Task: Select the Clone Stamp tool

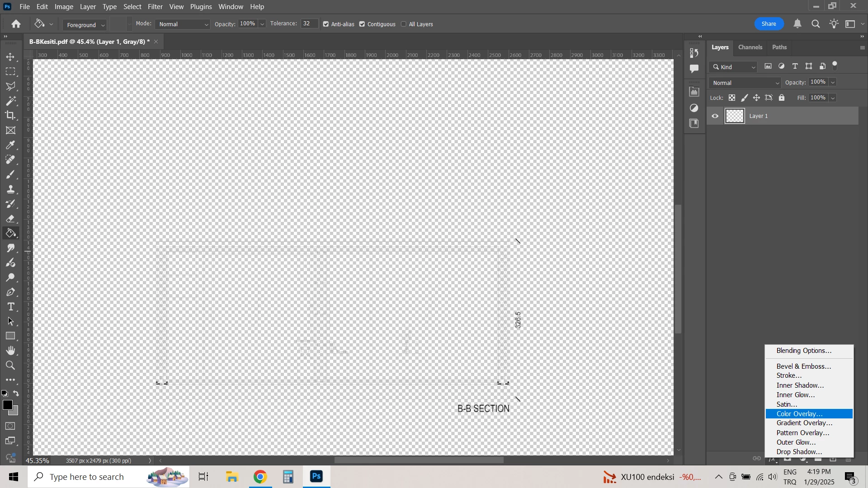Action: click(10, 189)
